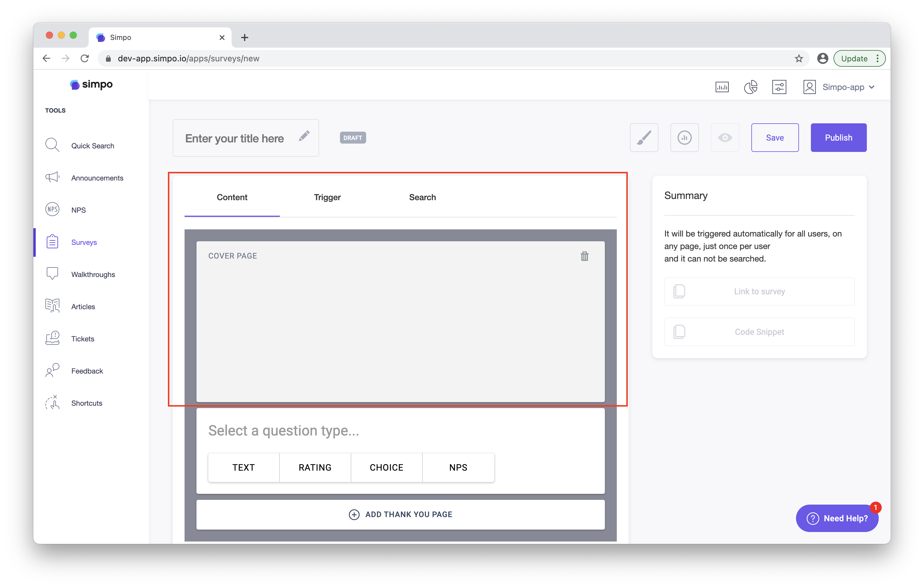Open Shortcuts in sidebar
924x588 pixels.
[86, 403]
